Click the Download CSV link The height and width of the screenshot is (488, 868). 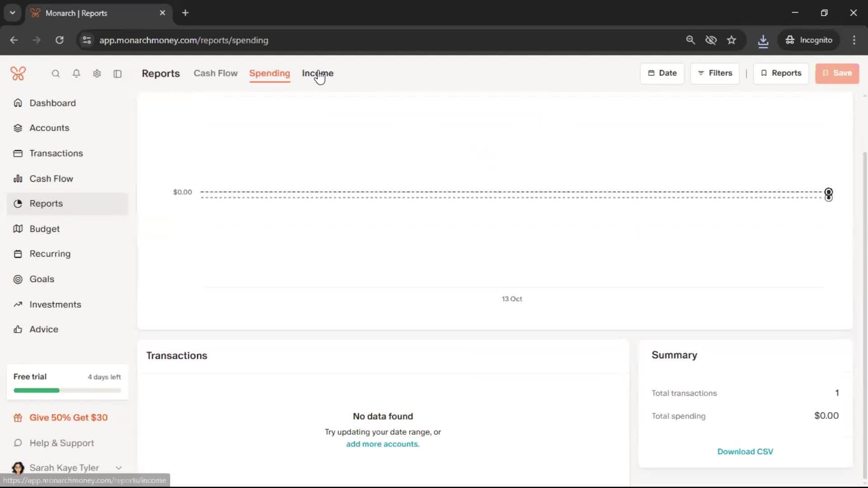[745, 451]
